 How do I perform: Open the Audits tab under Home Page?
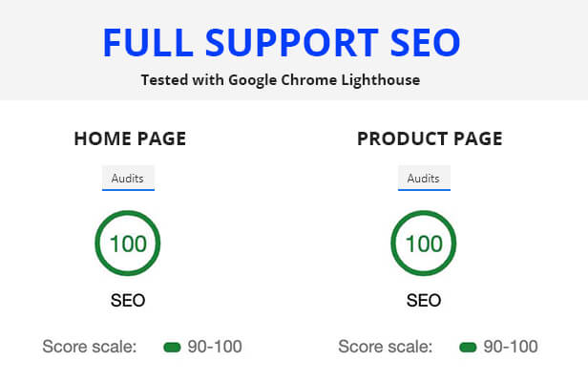tap(128, 178)
